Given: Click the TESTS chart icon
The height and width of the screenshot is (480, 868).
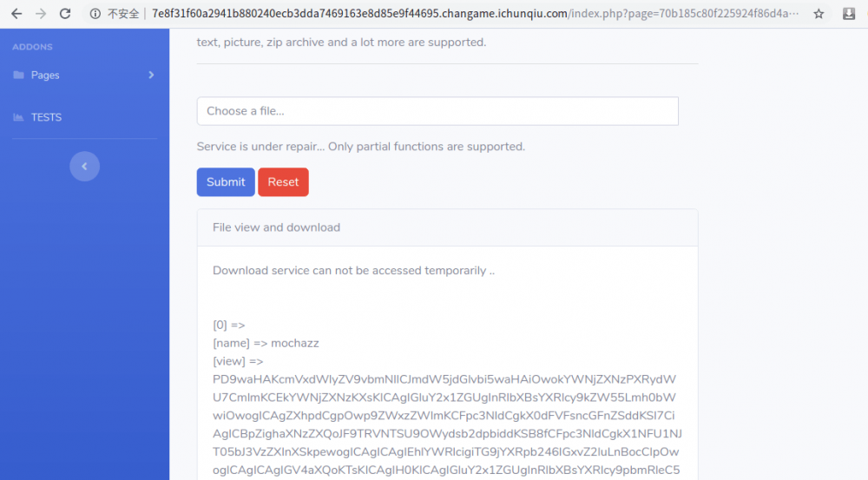Looking at the screenshot, I should pyautogui.click(x=19, y=117).
